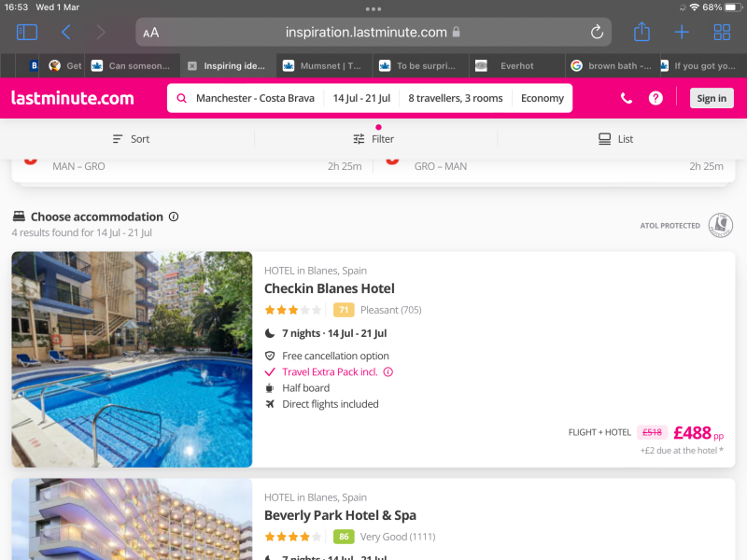This screenshot has width=747, height=560.
Task: Click 'Half board' text
Action: [x=306, y=388]
